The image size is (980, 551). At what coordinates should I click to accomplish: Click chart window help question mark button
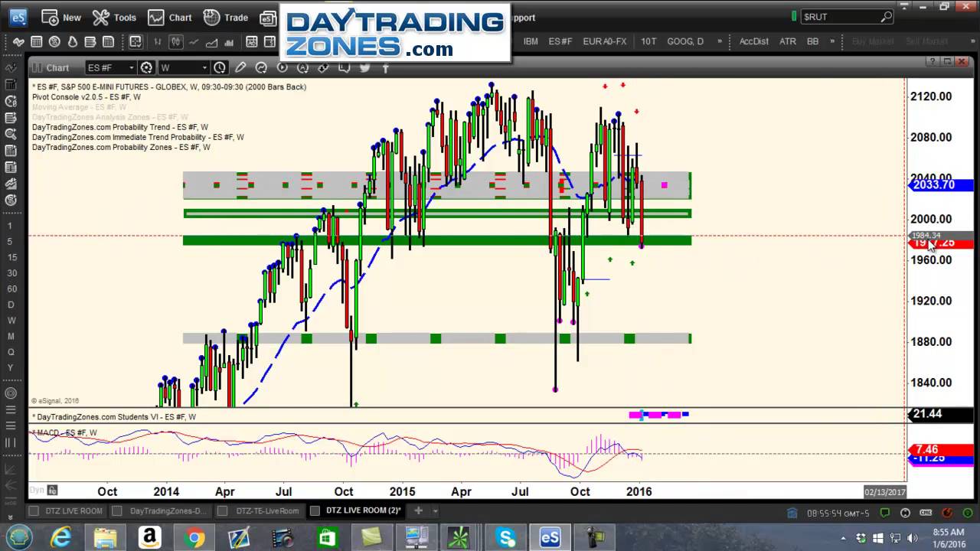click(932, 61)
